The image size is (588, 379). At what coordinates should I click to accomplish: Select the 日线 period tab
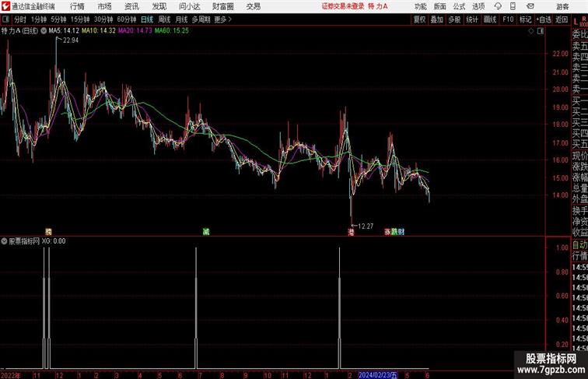(x=147, y=19)
